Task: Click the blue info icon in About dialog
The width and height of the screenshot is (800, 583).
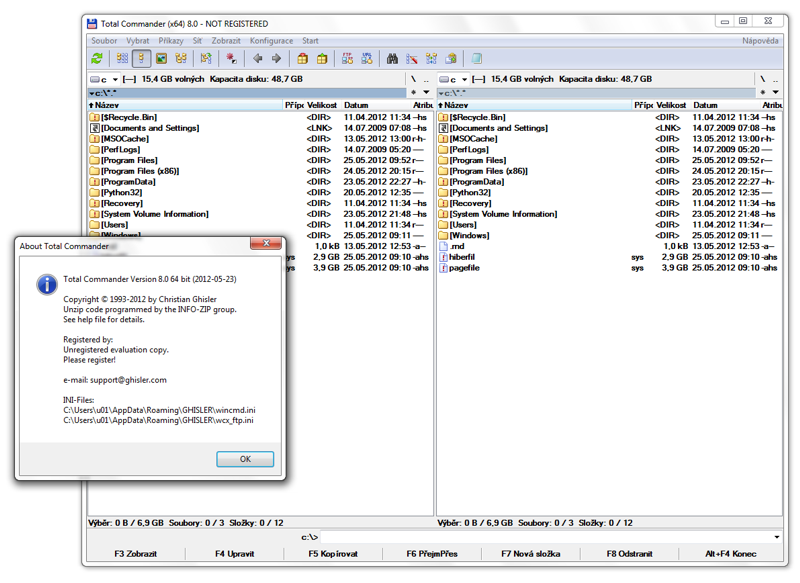Action: pos(47,284)
